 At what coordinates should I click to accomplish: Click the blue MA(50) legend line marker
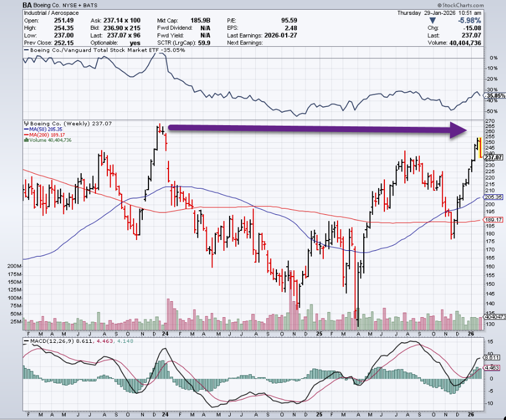click(25, 129)
